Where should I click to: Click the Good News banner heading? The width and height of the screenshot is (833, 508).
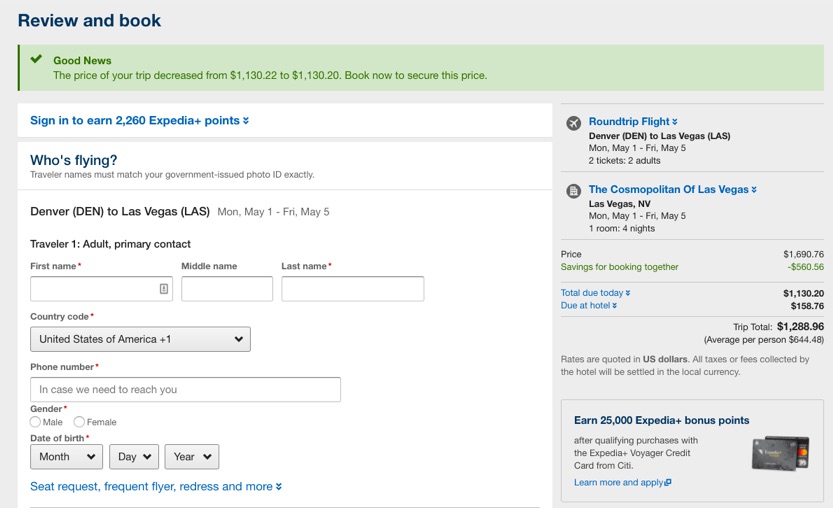coord(82,61)
